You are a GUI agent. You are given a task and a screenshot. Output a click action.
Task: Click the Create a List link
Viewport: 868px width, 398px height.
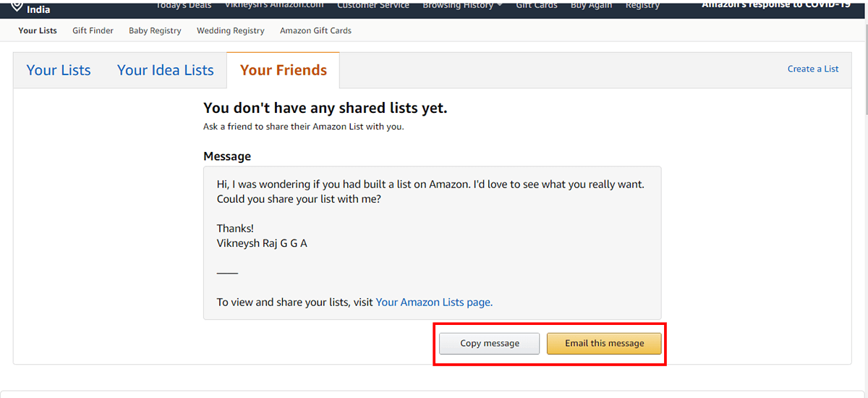813,69
